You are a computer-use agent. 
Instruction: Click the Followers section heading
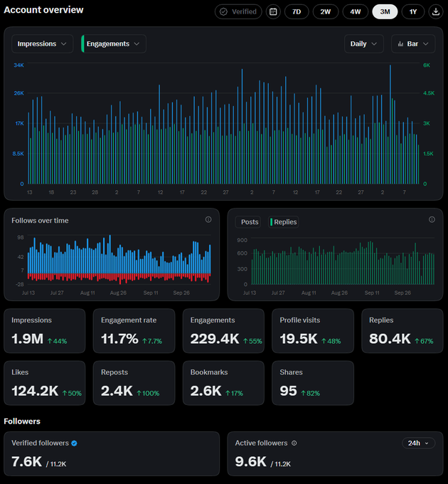tap(22, 421)
